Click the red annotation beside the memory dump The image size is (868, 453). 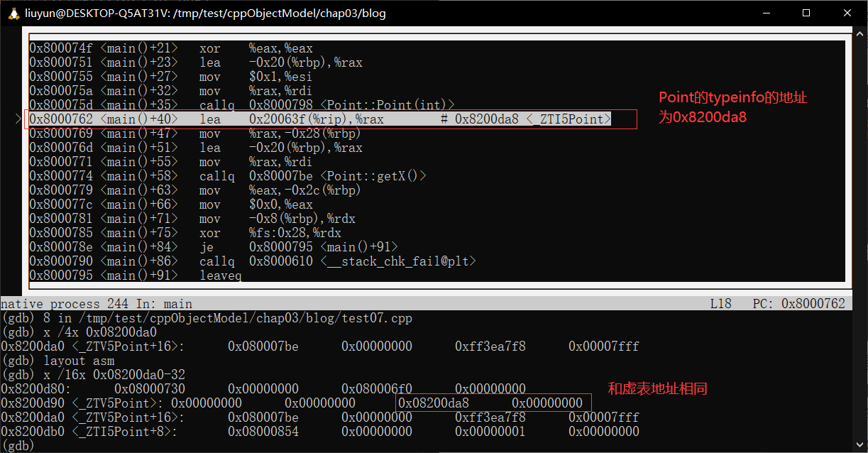coord(657,388)
